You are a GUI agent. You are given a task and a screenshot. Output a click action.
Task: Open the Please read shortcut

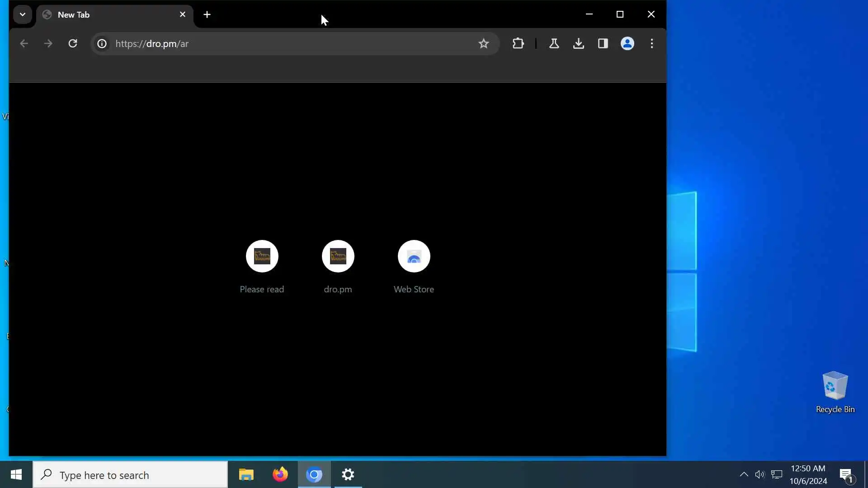pyautogui.click(x=262, y=256)
